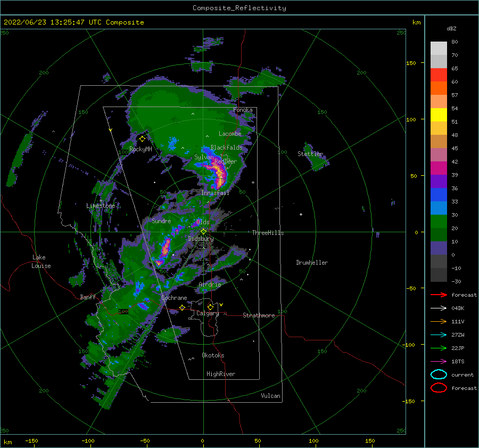Click the yellow diamond marker near RockyMH
Viewport: 479px width, 448px height.
pos(142,139)
